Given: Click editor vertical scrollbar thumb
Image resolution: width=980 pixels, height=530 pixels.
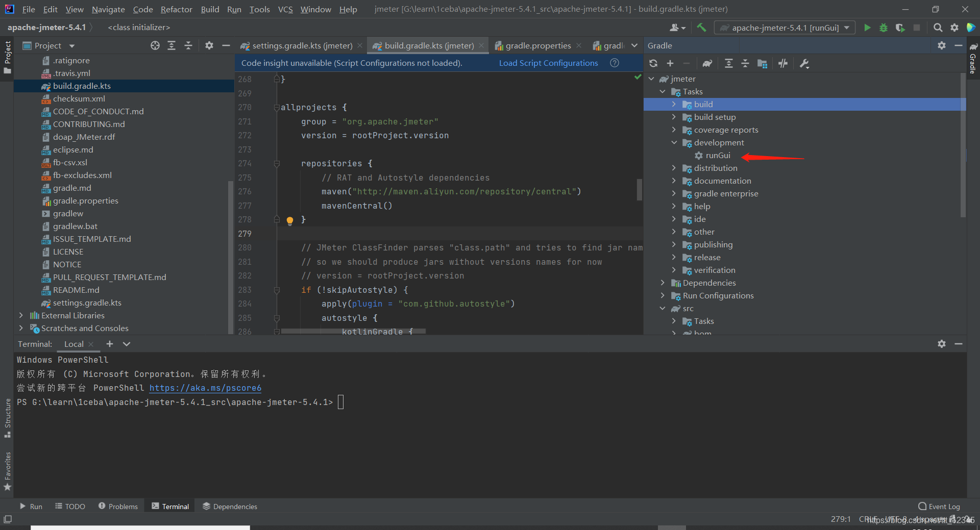Looking at the screenshot, I should click(639, 189).
